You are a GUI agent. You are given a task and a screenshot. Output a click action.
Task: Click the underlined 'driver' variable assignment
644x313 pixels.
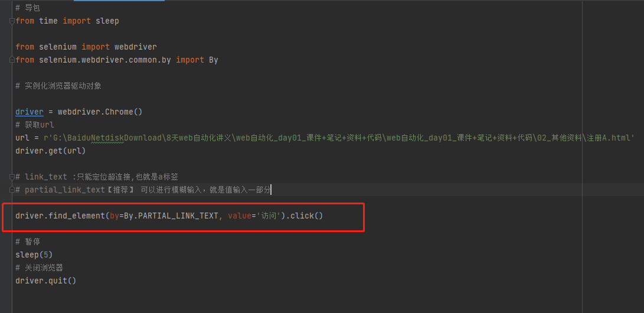click(x=30, y=112)
